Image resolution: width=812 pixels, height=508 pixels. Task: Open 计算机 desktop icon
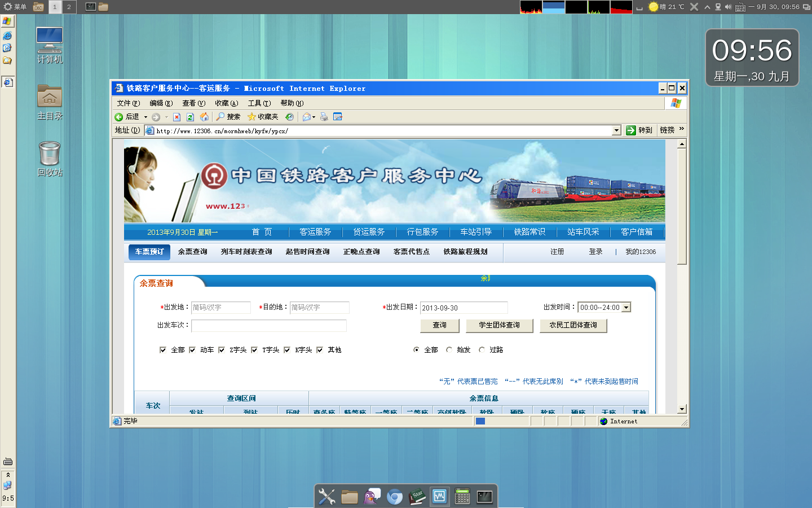(x=50, y=45)
